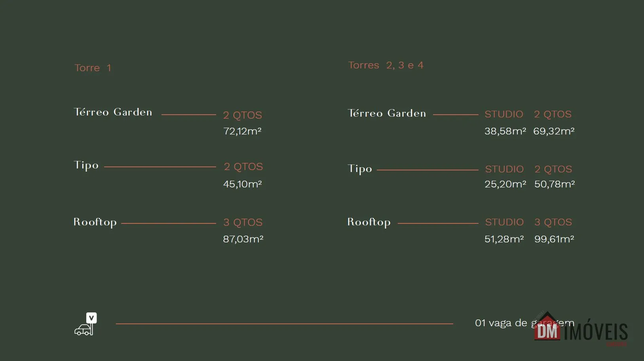Click the parking garage car icon

[x=85, y=324]
